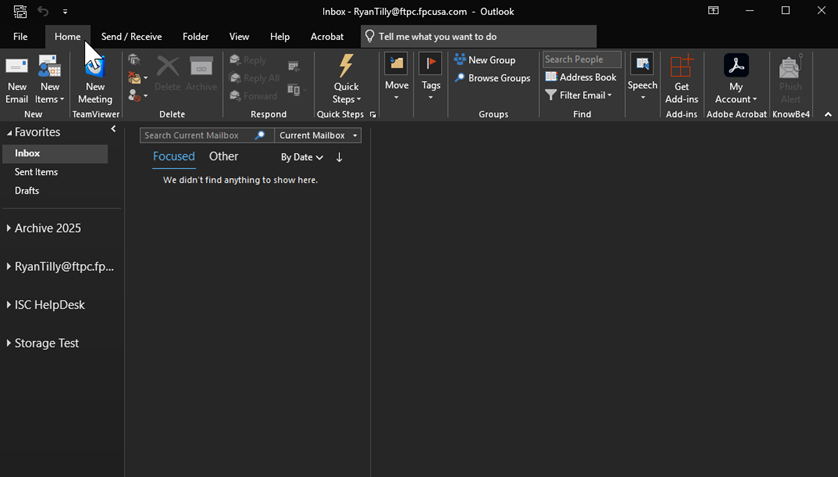Expand the Storage Test mailbox

coord(9,343)
